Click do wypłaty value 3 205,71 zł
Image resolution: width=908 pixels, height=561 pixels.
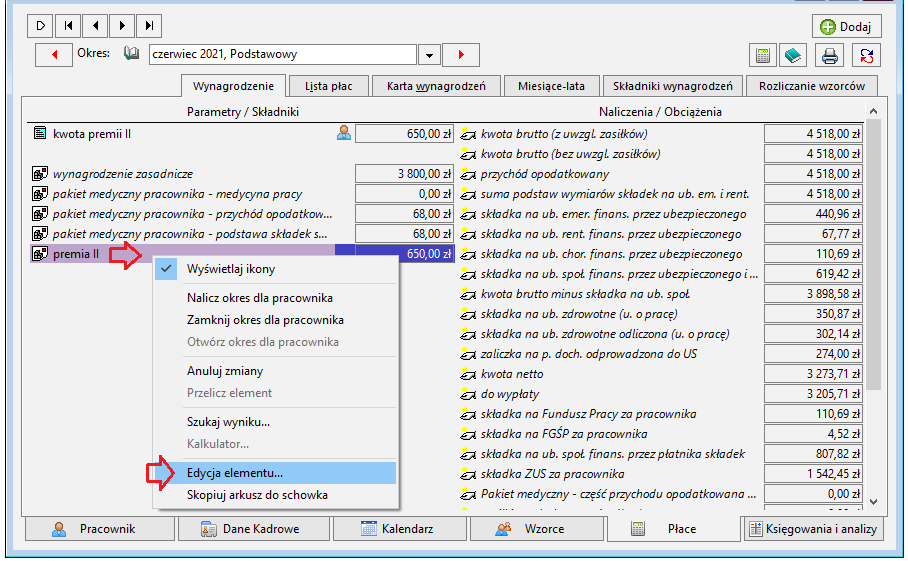(813, 394)
